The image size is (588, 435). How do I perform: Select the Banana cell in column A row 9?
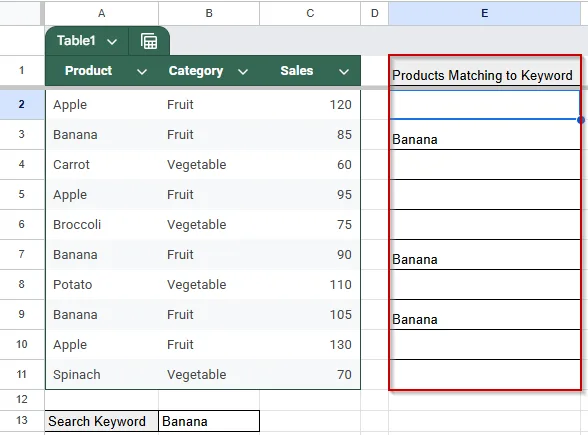tap(102, 315)
